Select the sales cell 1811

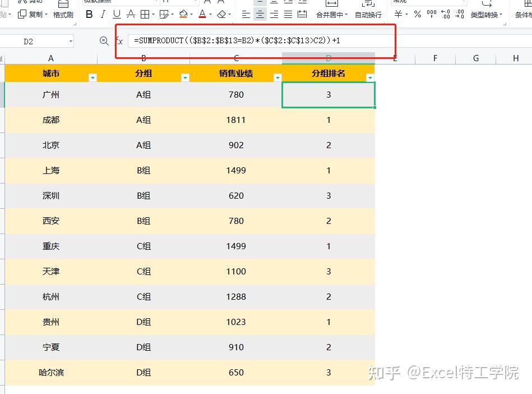(236, 120)
